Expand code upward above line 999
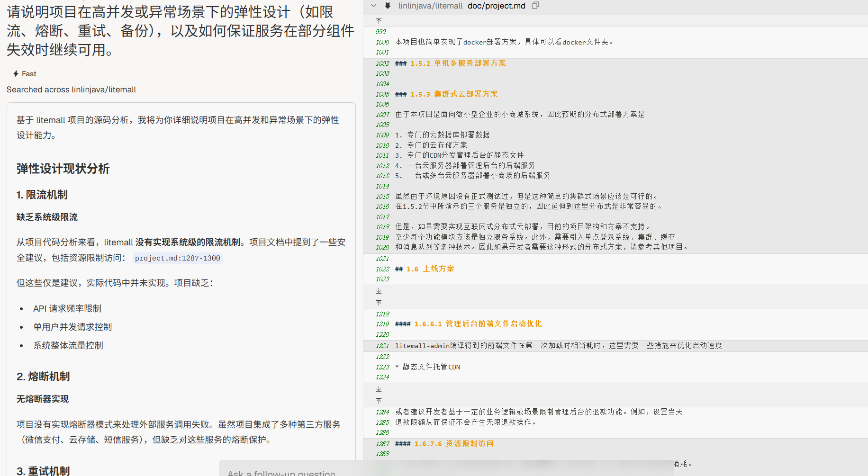This screenshot has height=476, width=868. 379,21
